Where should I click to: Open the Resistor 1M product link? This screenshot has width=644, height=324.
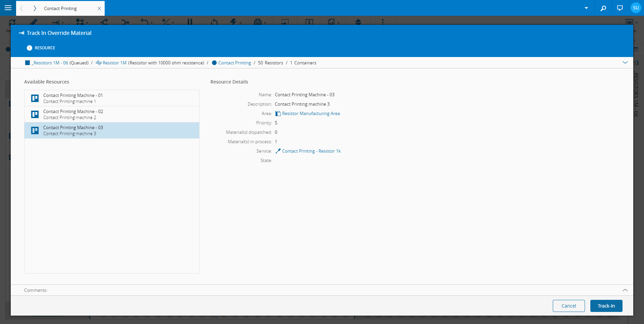coord(114,63)
